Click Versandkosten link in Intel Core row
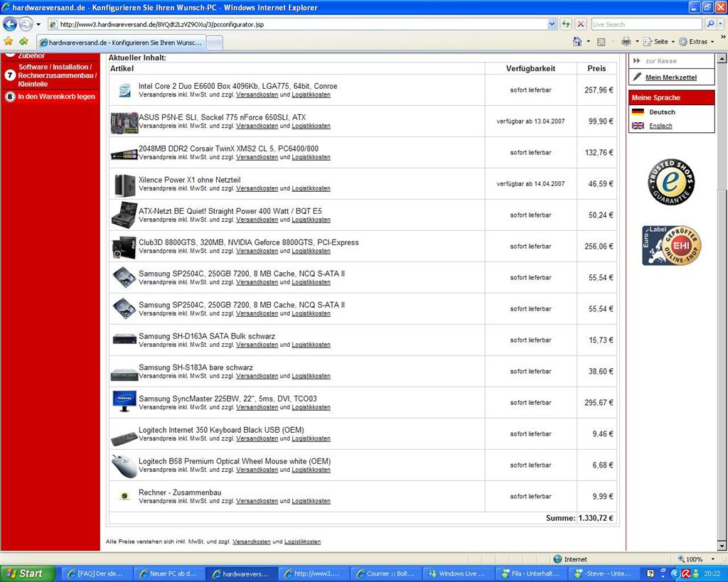The width and height of the screenshot is (728, 582). [257, 95]
